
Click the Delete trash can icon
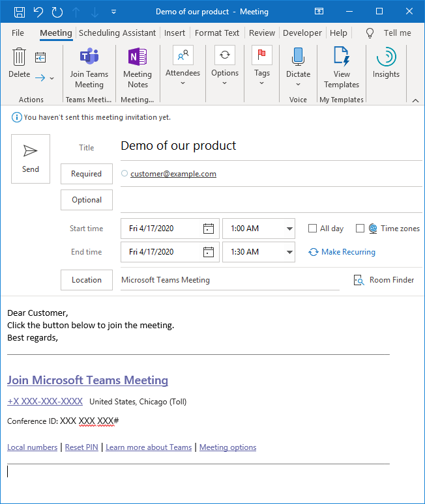[x=20, y=58]
